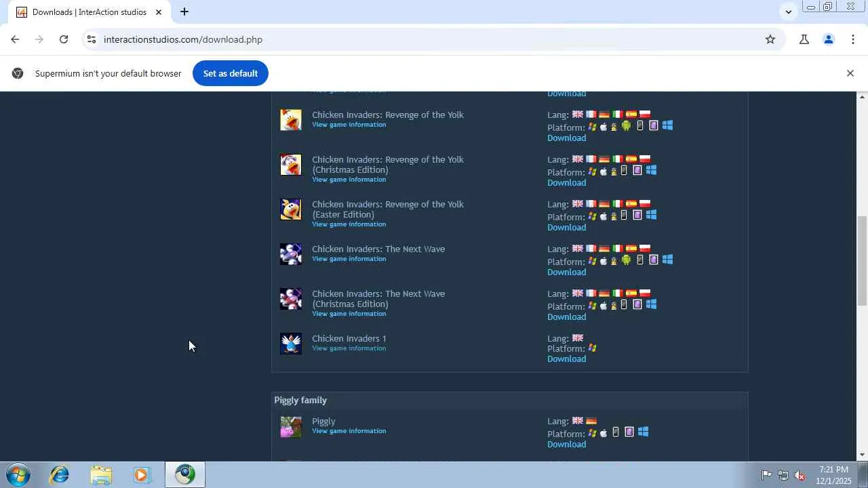The image size is (868, 488).
Task: Click the "Piggly family" section heading
Action: coord(300,401)
